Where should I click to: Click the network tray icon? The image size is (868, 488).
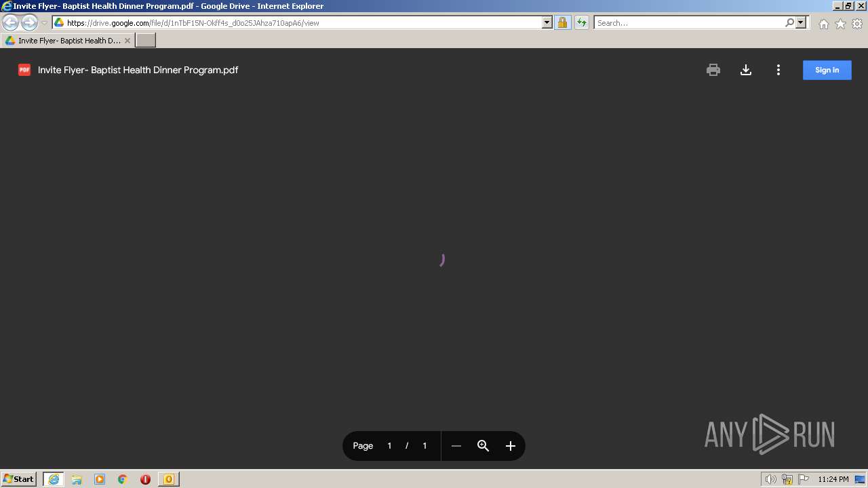pos(787,479)
